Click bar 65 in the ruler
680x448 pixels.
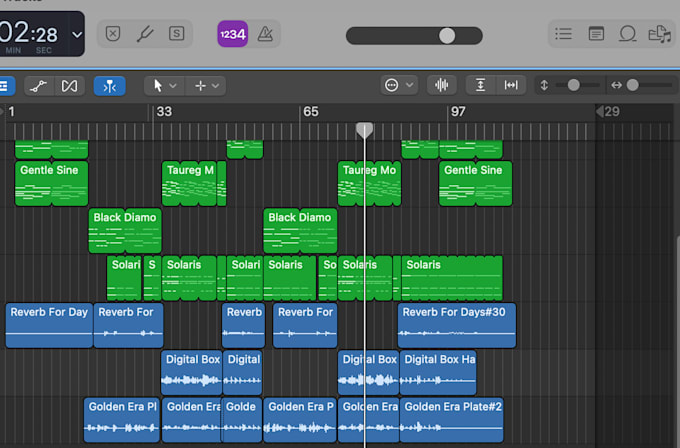click(x=311, y=112)
